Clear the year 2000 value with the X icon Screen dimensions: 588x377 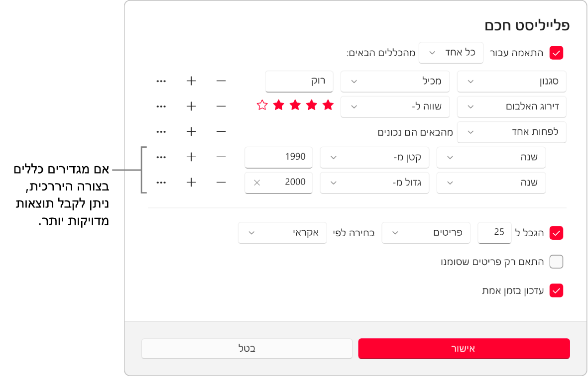pos(256,183)
